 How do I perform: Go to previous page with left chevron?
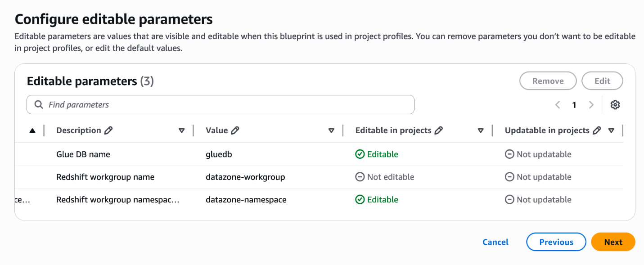[558, 105]
